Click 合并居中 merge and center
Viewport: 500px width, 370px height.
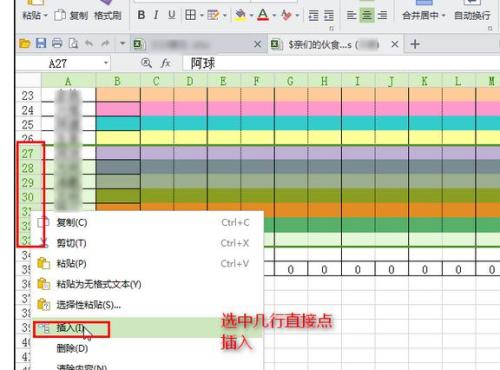point(420,15)
